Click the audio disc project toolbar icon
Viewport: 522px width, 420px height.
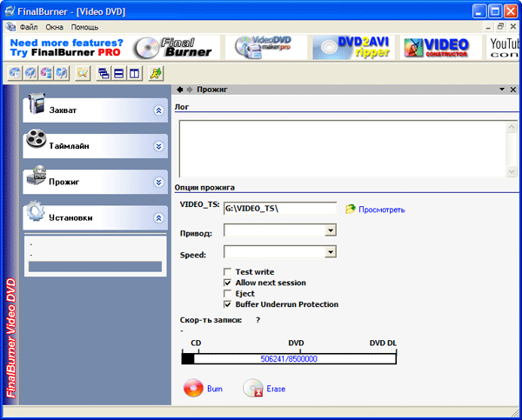(30, 73)
